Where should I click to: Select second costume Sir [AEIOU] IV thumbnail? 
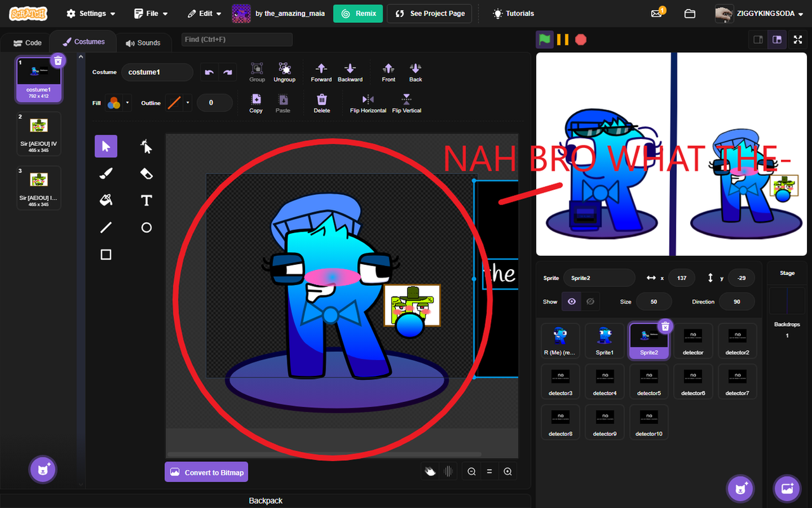coord(39,134)
